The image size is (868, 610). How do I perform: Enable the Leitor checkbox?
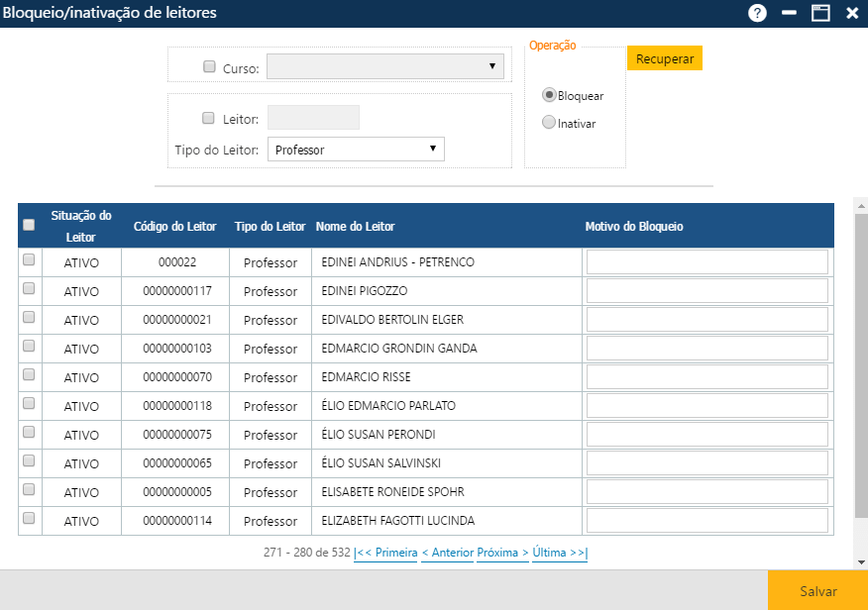point(208,117)
